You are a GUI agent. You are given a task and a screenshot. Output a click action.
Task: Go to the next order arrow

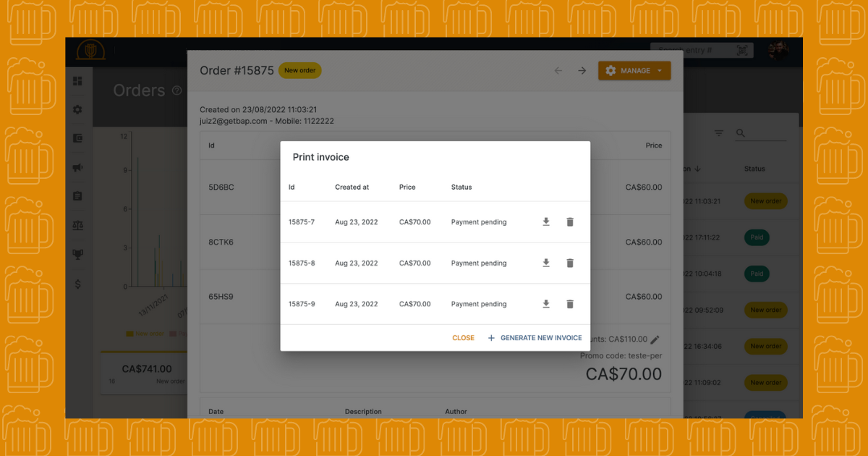coord(582,71)
